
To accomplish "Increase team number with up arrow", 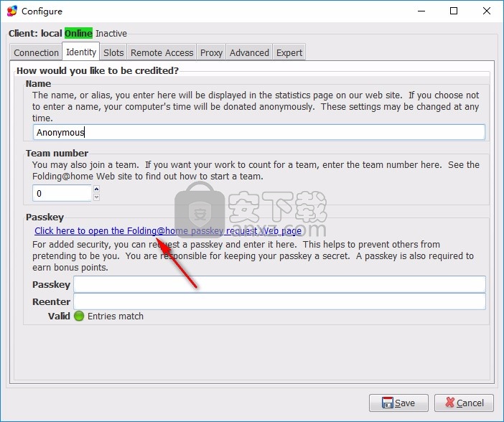I will 96,189.
